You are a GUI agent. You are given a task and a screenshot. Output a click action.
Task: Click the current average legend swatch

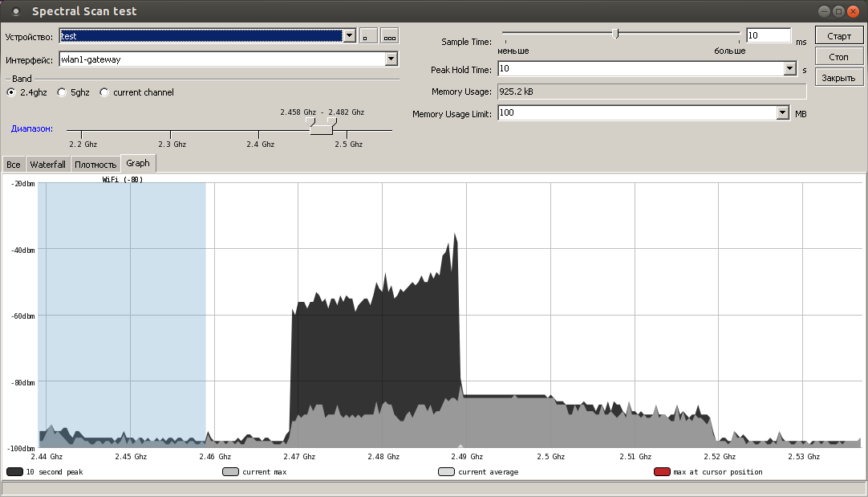[446, 472]
